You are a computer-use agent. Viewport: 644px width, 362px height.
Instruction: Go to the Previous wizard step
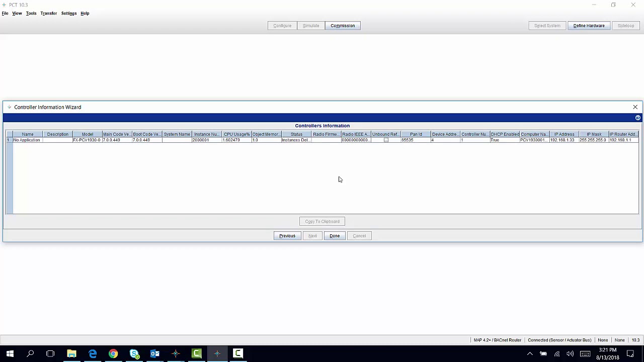287,236
